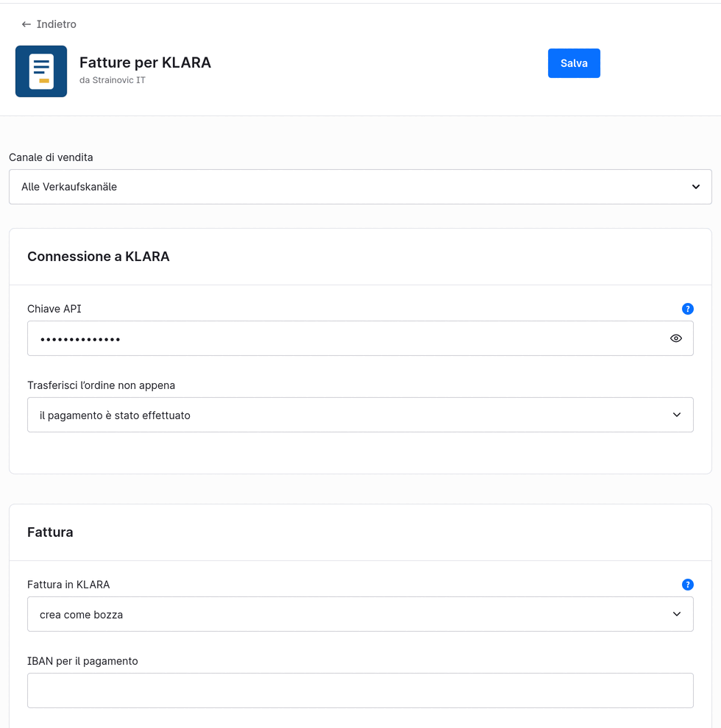This screenshot has width=721, height=728.
Task: Open the Canale di vendita dropdown
Action: tap(360, 187)
